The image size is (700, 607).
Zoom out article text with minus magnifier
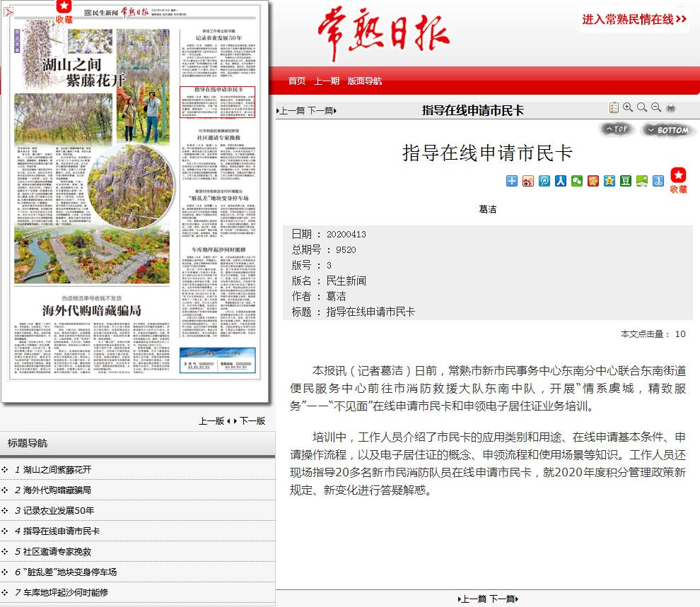tap(656, 107)
